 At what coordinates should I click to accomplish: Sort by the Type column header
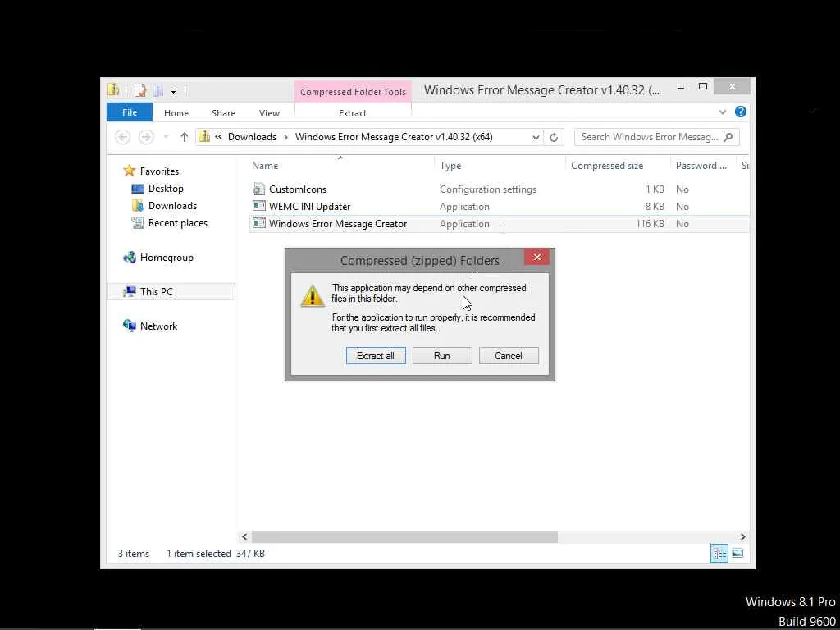501,166
